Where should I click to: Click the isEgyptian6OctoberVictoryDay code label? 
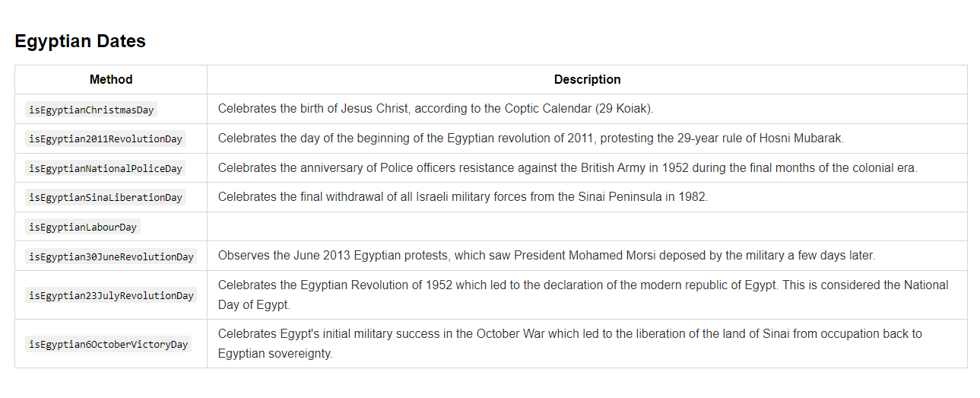point(108,344)
